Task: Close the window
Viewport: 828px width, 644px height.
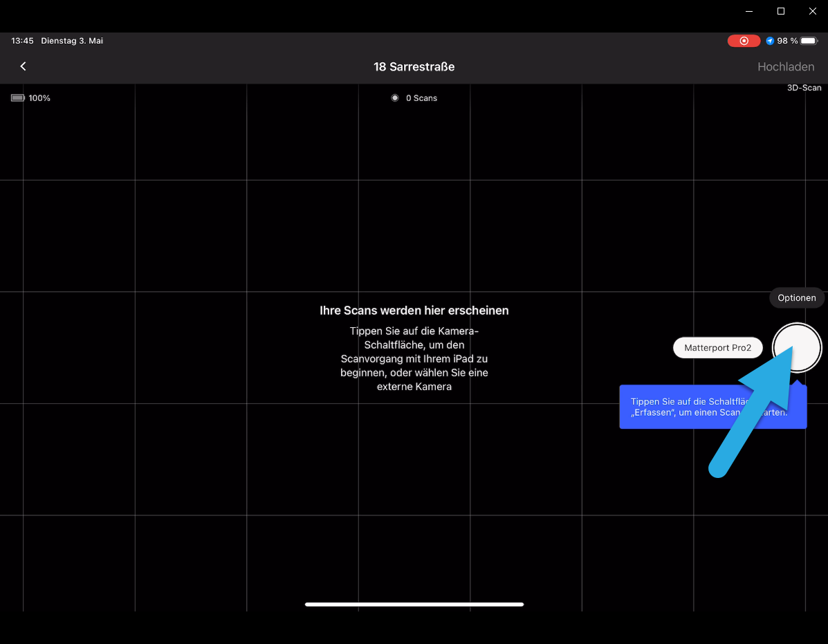Action: [x=812, y=11]
